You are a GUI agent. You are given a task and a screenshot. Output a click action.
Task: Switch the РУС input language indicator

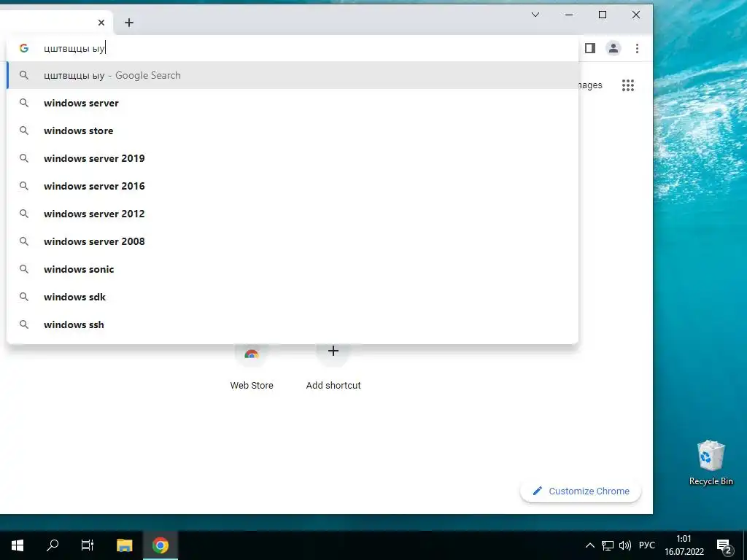coord(647,545)
